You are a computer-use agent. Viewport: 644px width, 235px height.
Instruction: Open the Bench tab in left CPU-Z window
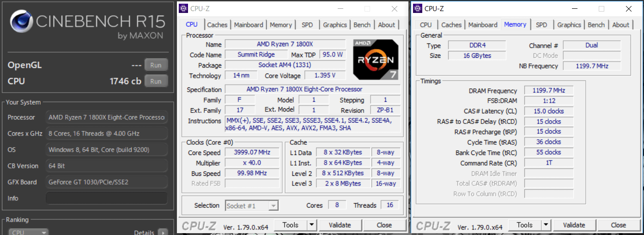[x=362, y=25]
